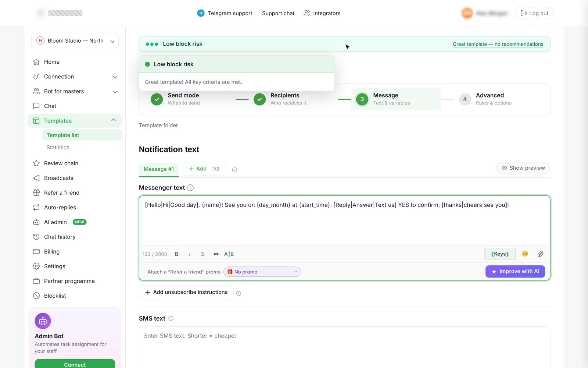The height and width of the screenshot is (368, 588).
Task: Open info icon beside unsubscribe instructions
Action: pos(239,293)
